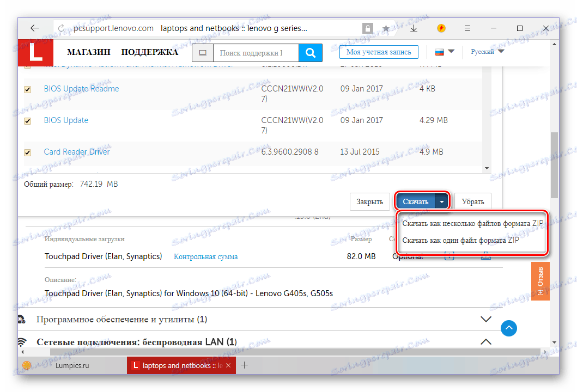Click the page scrollbar down arrow
Viewport: 577px width, 392px height.
[554, 342]
